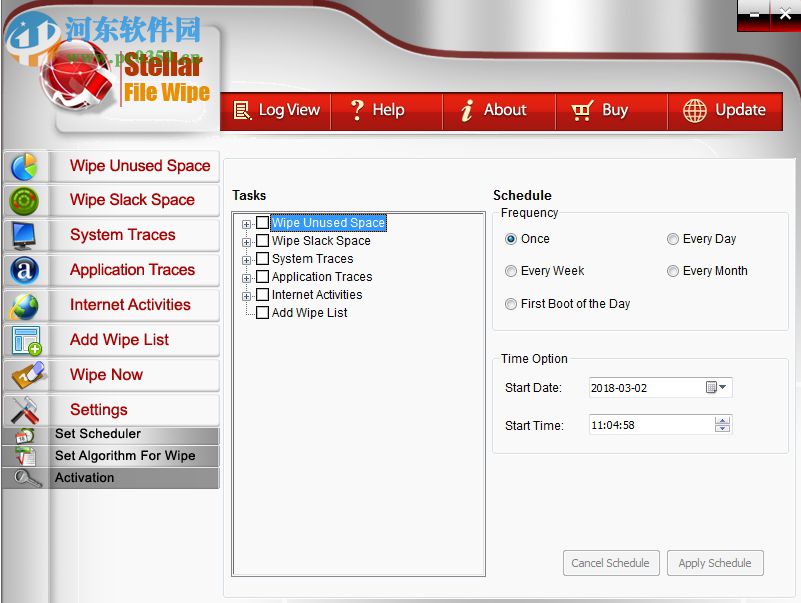Click the Wipe Now eraser icon
Screen dimensions: 801x603
pos(28,375)
